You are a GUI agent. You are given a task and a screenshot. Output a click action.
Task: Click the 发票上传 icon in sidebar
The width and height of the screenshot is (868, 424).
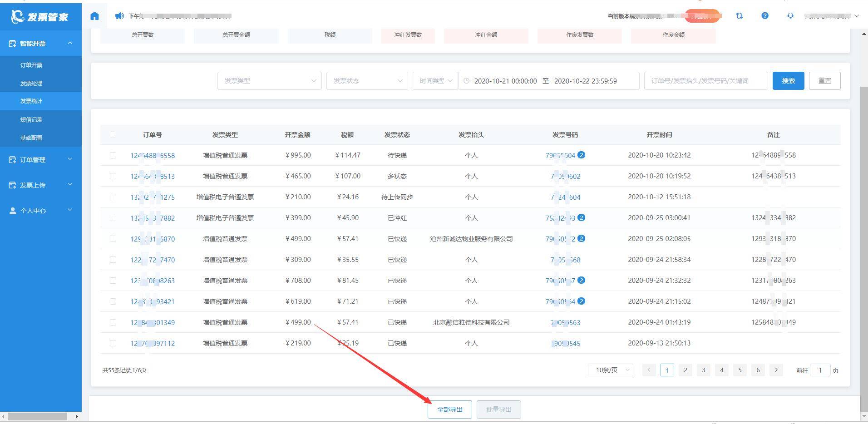click(x=13, y=185)
